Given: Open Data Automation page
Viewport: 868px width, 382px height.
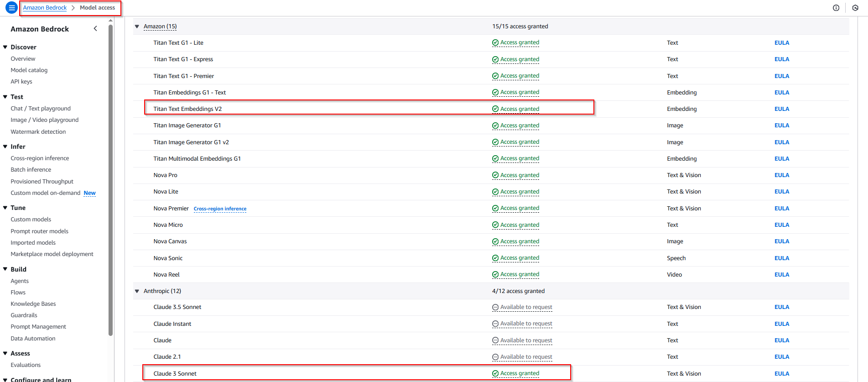Looking at the screenshot, I should (33, 339).
